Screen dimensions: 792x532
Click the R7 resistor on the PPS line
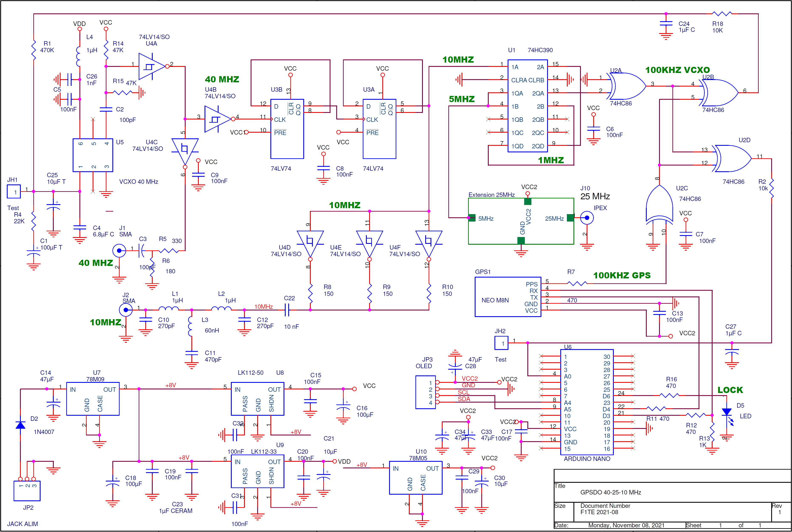click(x=577, y=283)
